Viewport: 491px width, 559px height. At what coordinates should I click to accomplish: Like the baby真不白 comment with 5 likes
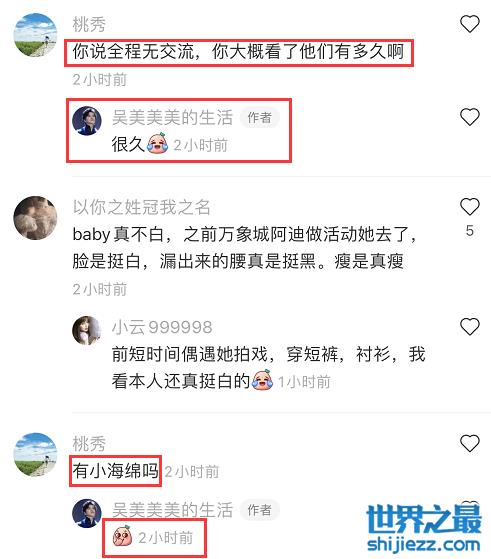coord(470,207)
